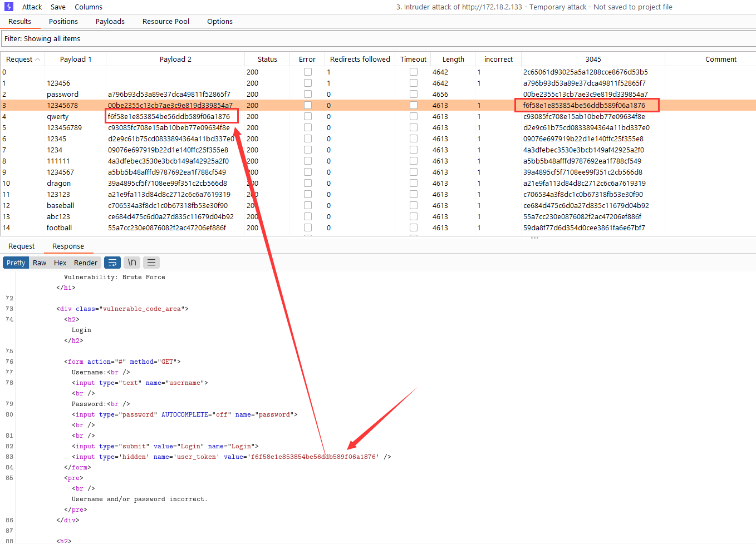Select Render view for the response
Image resolution: width=756 pixels, height=544 pixels.
pos(86,263)
